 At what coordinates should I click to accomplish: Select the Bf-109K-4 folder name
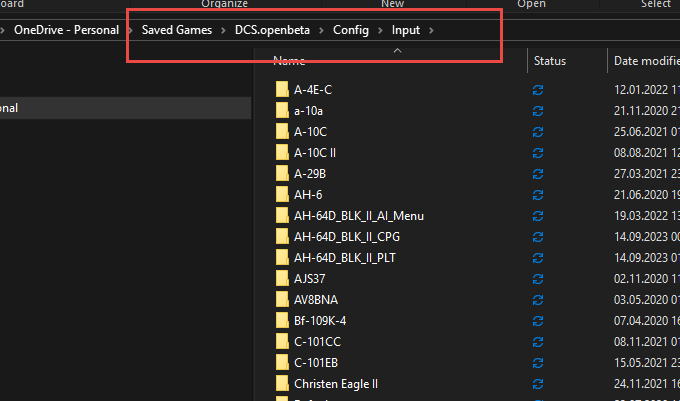point(320,321)
